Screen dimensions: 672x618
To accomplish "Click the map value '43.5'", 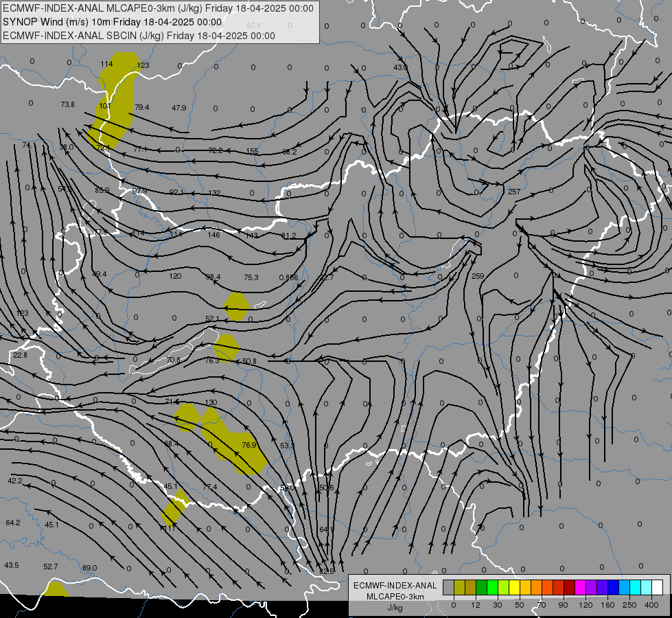I will click(x=12, y=565).
